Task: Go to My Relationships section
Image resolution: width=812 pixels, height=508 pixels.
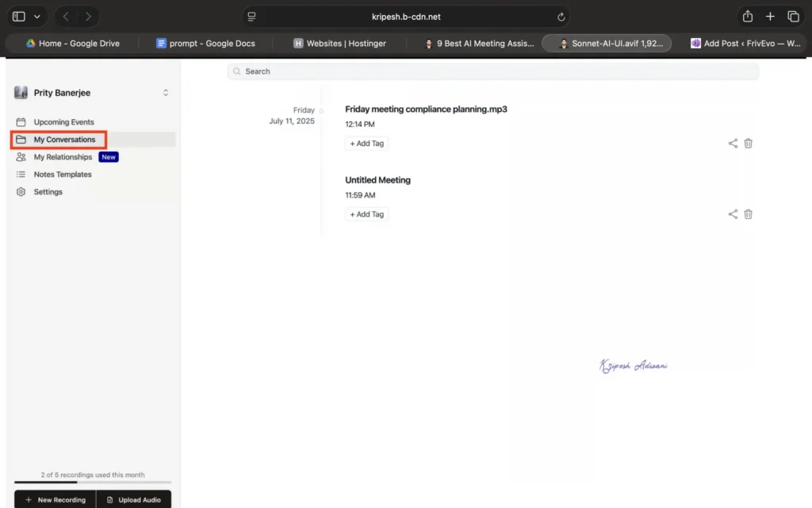Action: (x=63, y=157)
